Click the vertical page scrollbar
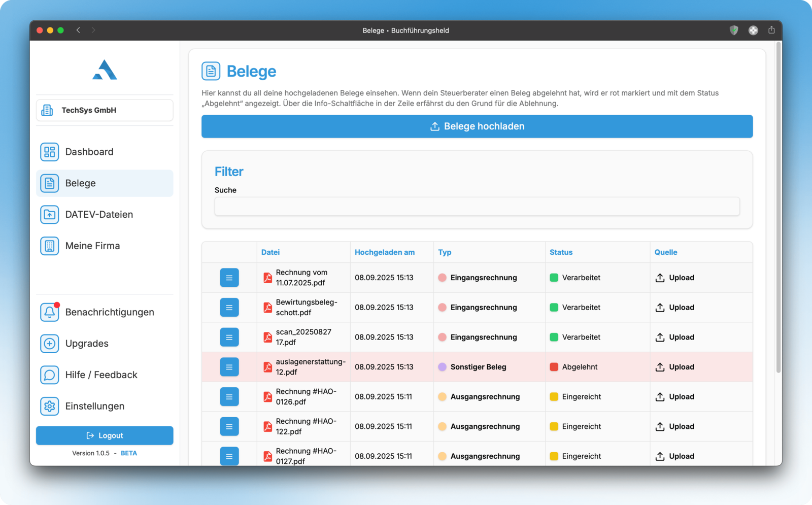The width and height of the screenshot is (812, 505). (779, 207)
